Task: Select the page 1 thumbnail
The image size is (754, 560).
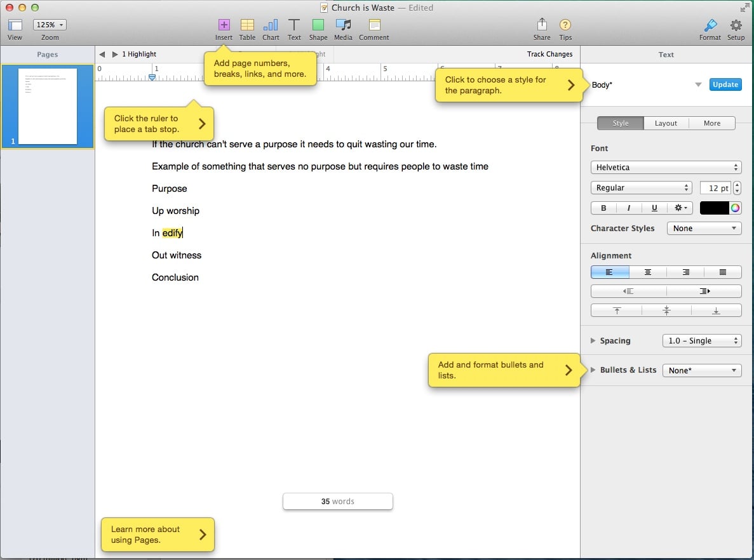Action: click(x=48, y=107)
